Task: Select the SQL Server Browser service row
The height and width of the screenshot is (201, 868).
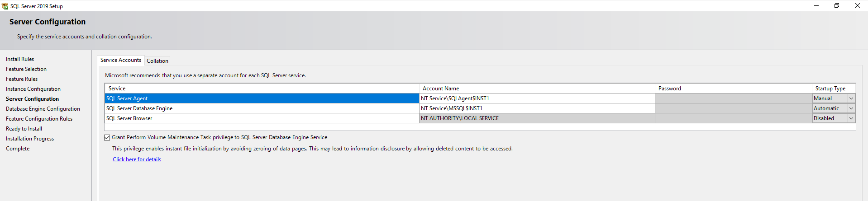Action: click(x=262, y=118)
